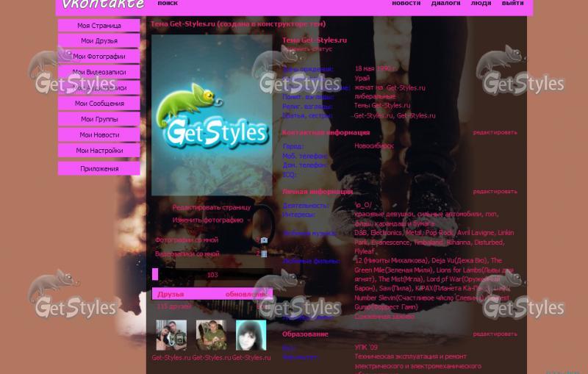
Task: Open Мои Настройки in the sidebar
Action: pos(98,151)
